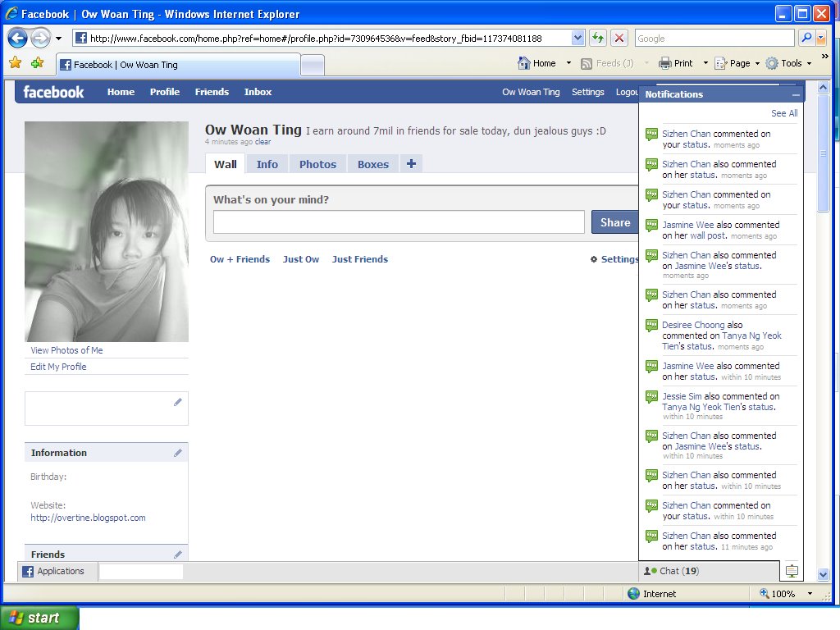This screenshot has height=630, width=840.
Task: Open Profile in Facebook navigation bar
Action: [x=164, y=92]
